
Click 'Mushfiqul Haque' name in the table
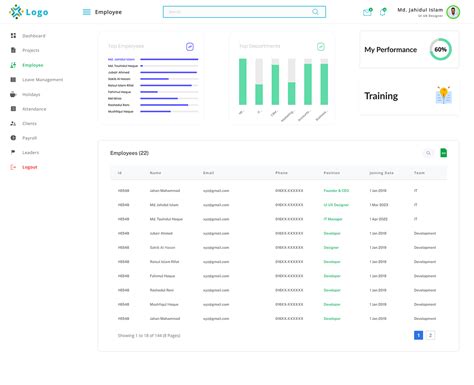[164, 304]
